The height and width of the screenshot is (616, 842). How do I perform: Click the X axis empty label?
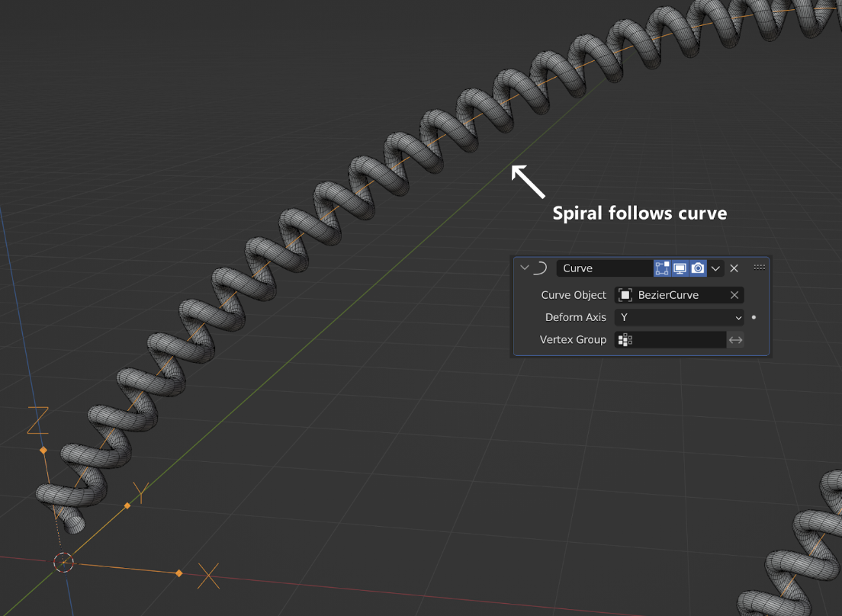[208, 576]
